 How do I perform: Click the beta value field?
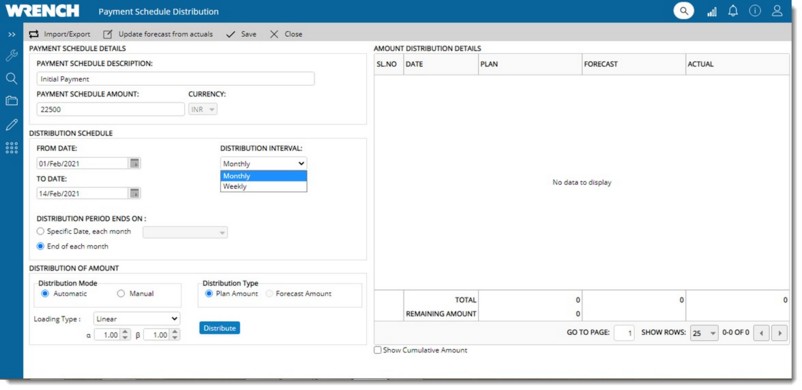point(157,335)
